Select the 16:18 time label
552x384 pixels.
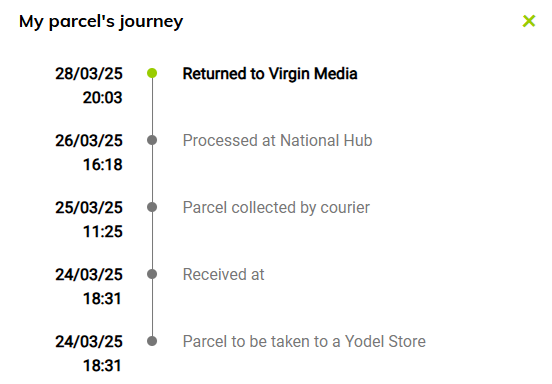[102, 165]
